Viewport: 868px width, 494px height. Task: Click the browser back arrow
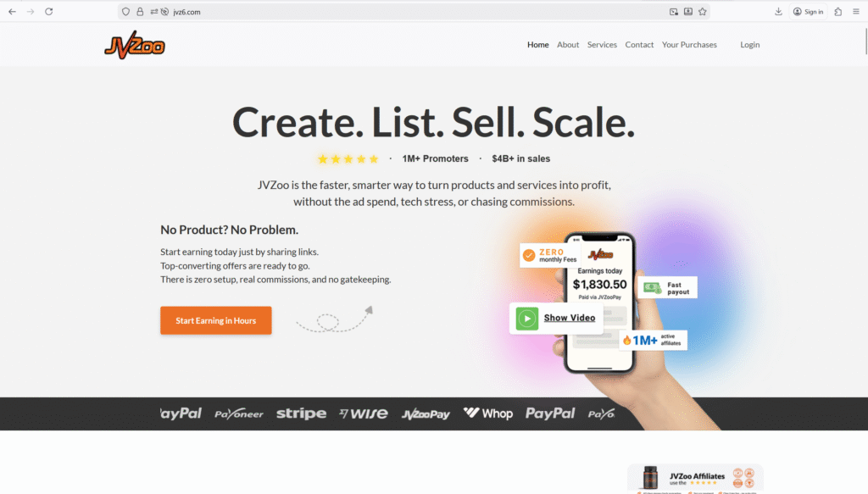(12, 12)
